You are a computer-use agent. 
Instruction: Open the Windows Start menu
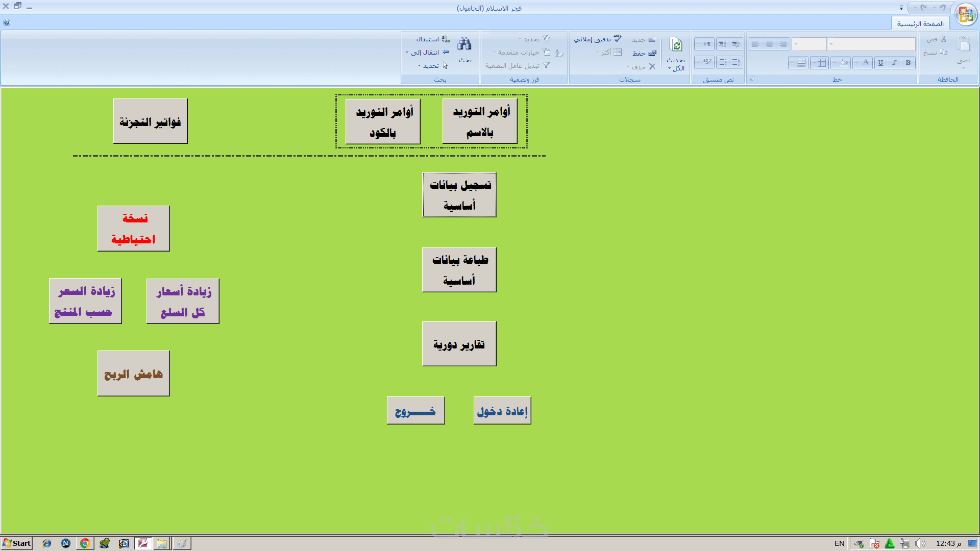pyautogui.click(x=17, y=543)
